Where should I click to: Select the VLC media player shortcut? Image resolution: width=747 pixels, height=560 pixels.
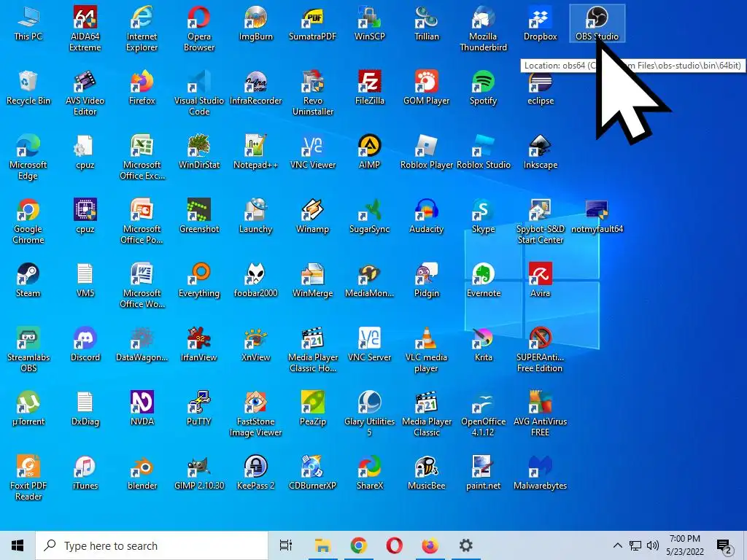(426, 350)
